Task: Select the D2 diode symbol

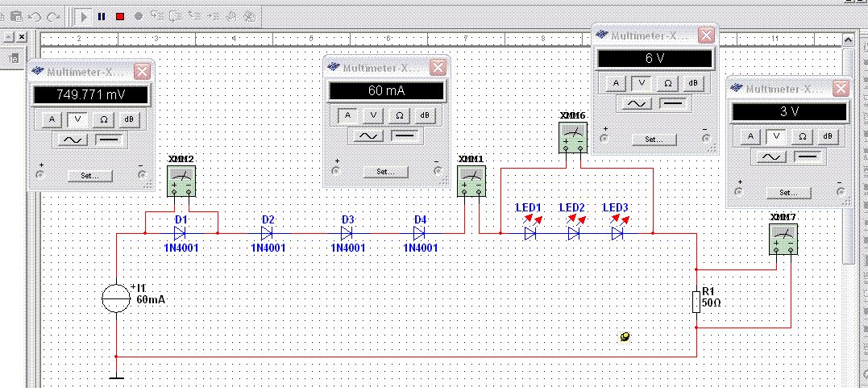Action: 267,233
